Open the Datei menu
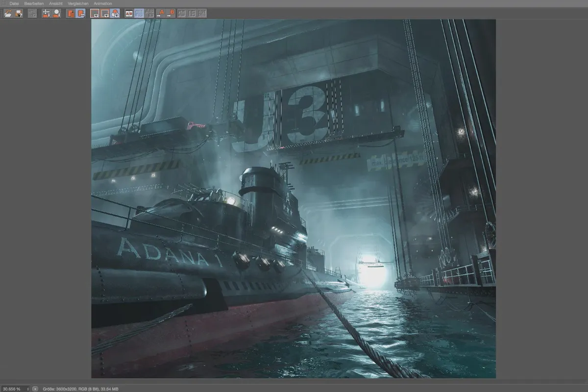 point(14,3)
